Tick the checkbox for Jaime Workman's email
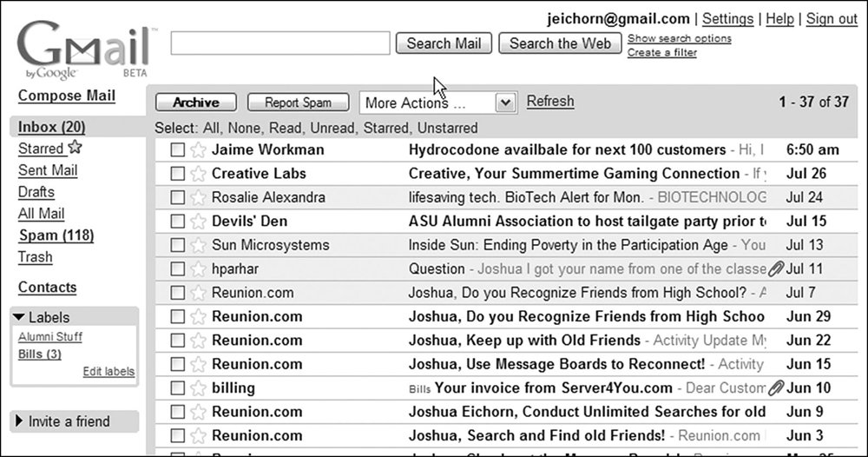Viewport: 868px width, 457px height. click(177, 149)
